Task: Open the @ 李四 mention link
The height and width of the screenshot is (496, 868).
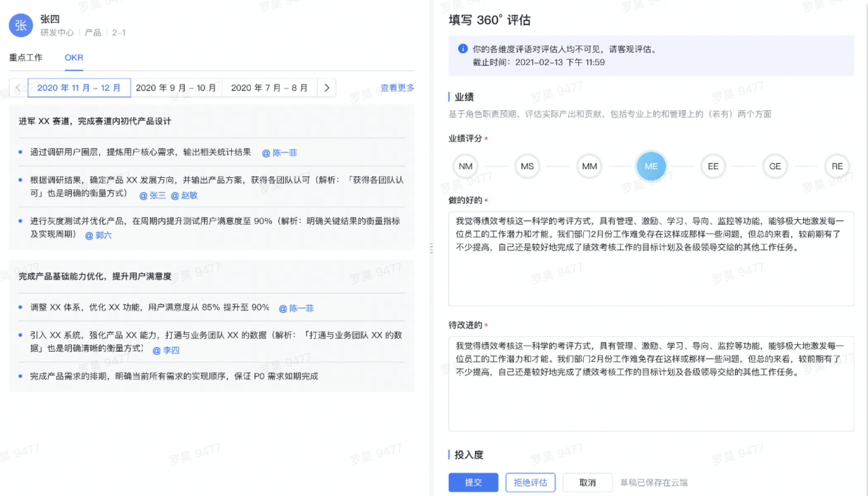Action: tap(166, 350)
